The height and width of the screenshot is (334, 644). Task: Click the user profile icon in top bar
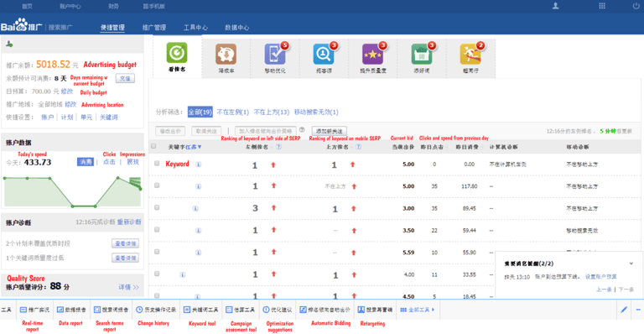click(555, 6)
